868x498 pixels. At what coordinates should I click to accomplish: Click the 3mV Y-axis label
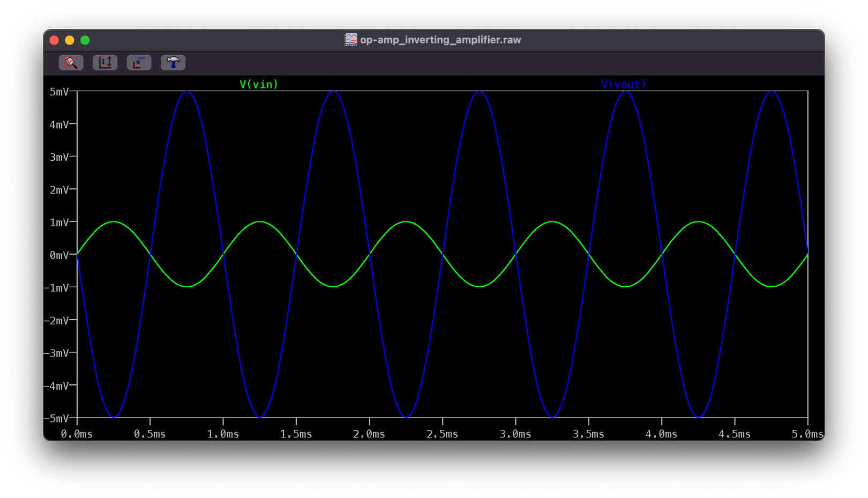coord(59,157)
